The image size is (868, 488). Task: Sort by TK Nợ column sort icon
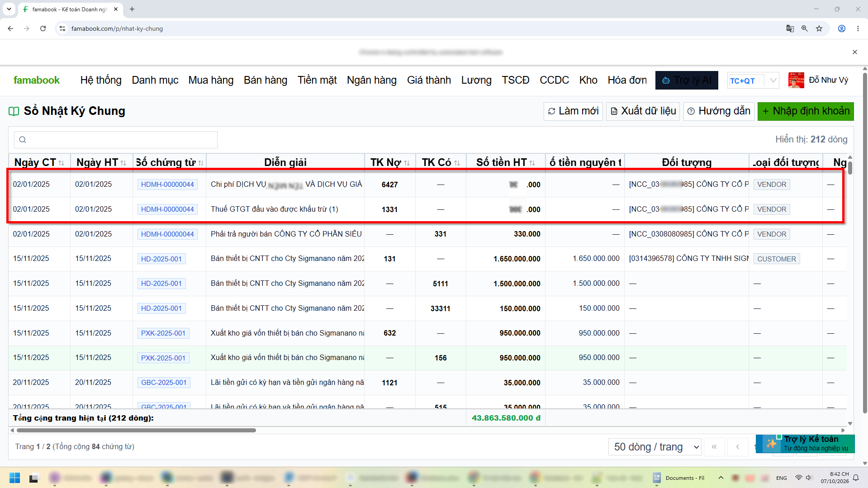coord(407,163)
